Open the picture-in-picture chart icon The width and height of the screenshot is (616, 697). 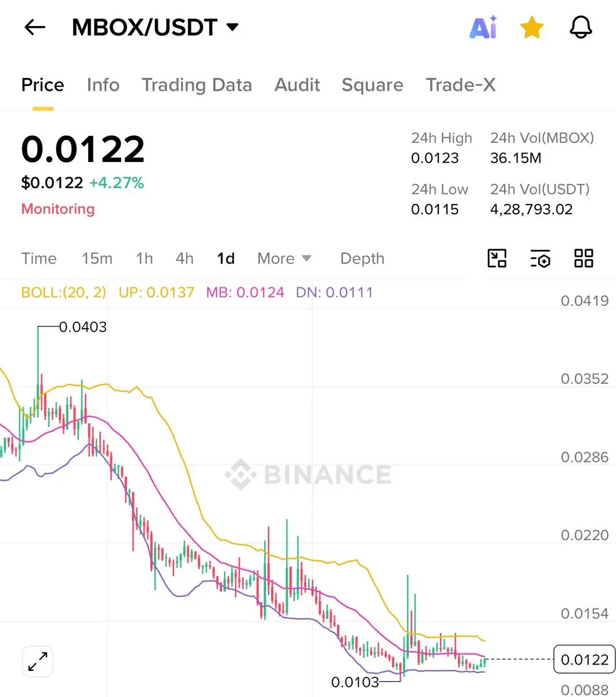coord(497,258)
